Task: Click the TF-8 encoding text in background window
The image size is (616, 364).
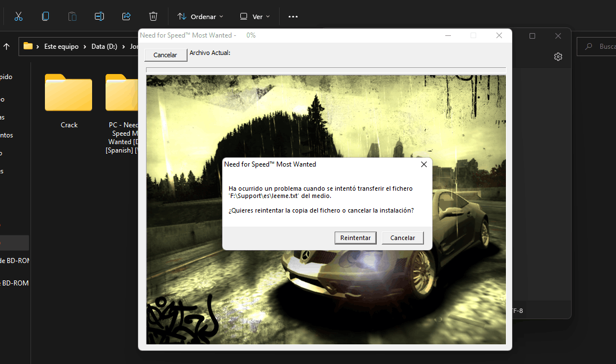Action: coord(517,311)
